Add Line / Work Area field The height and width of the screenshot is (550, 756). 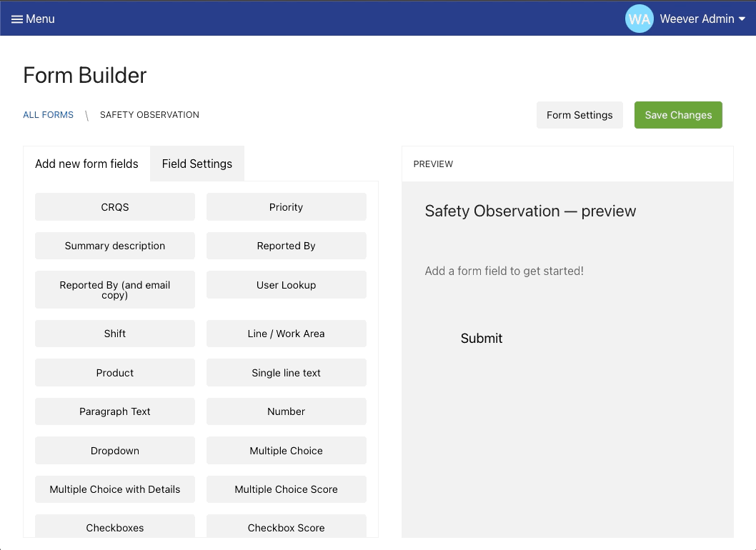[x=286, y=334]
